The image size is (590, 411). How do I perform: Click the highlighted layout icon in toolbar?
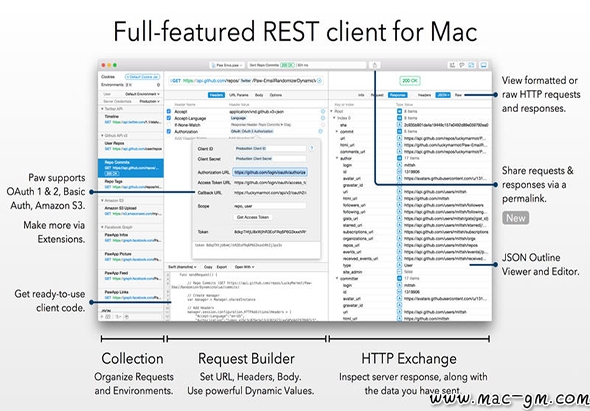pyautogui.click(x=471, y=65)
